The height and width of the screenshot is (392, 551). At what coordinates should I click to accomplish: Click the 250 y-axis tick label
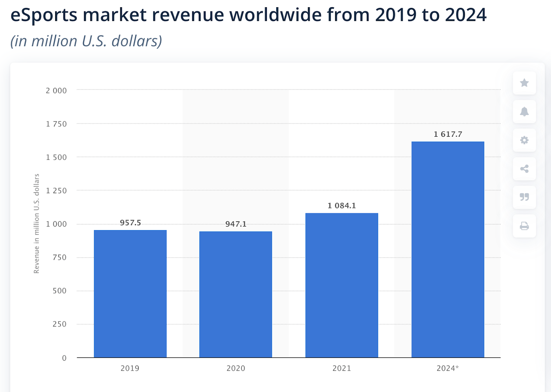click(x=60, y=324)
